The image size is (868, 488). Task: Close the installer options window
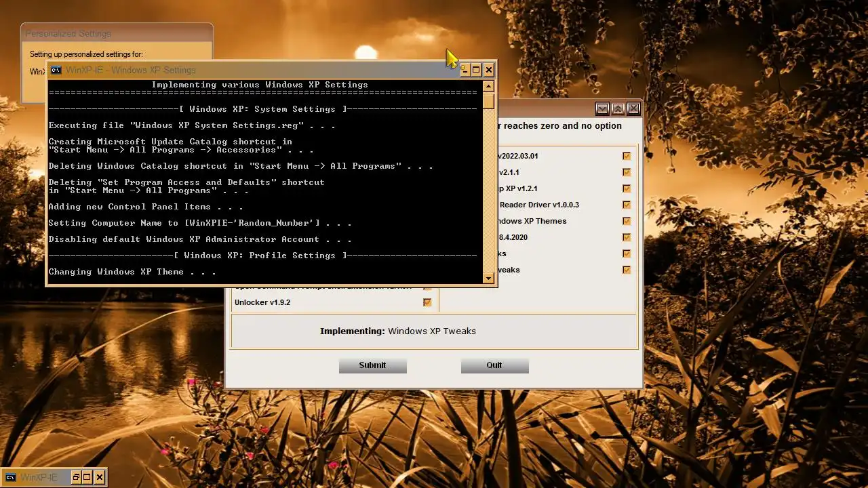click(633, 108)
